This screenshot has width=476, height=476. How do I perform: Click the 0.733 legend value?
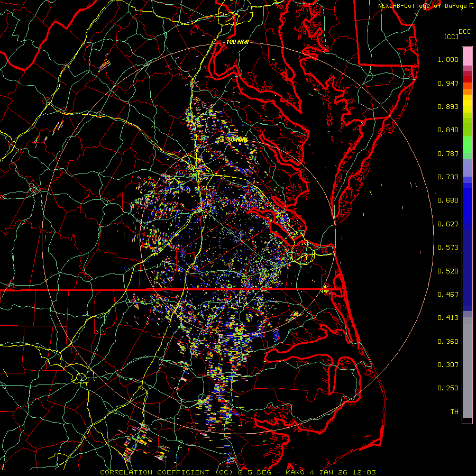click(448, 177)
